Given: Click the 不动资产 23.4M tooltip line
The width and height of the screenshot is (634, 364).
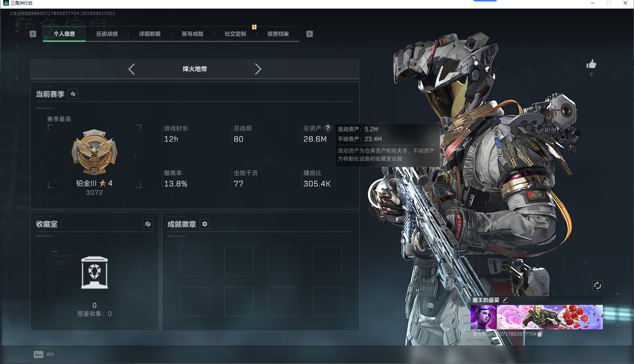Looking at the screenshot, I should click(360, 139).
